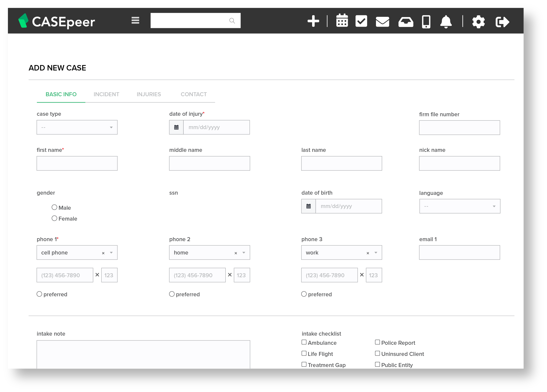
Task: Open the phone 3 work type dropdown
Action: [x=375, y=253]
